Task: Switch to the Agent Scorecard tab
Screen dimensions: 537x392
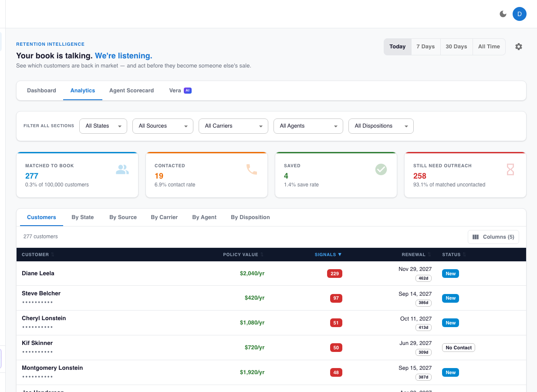Action: click(x=132, y=91)
